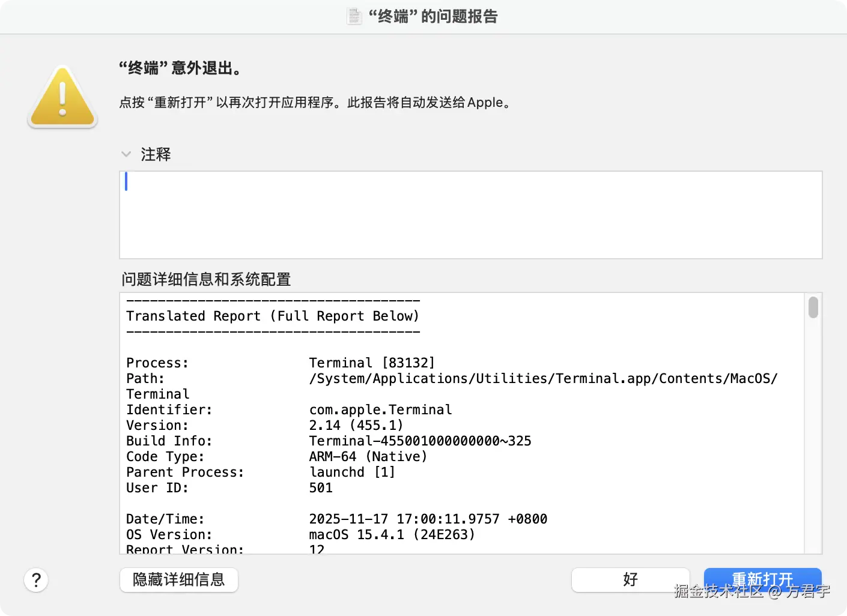This screenshot has width=847, height=616.
Task: Relaunch Terminal using 重新打开
Action: (762, 578)
